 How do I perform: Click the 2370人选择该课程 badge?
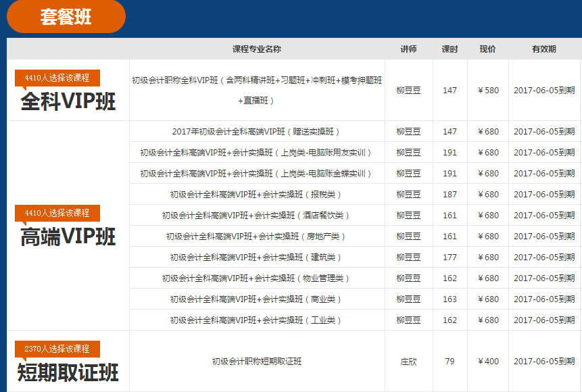point(57,349)
